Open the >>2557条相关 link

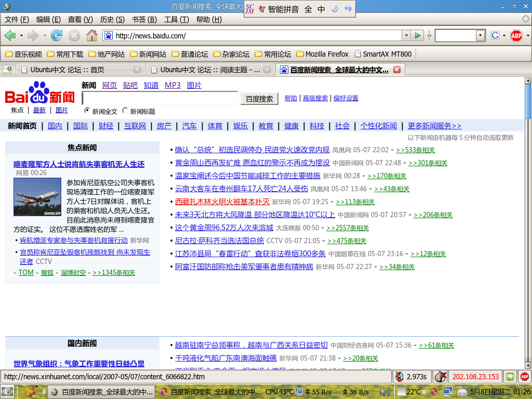[x=348, y=228]
